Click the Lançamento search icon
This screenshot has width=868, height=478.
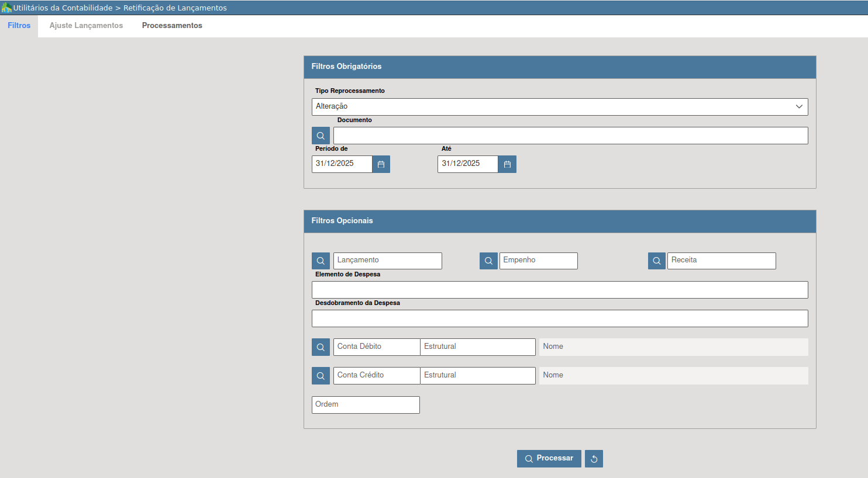pos(321,261)
